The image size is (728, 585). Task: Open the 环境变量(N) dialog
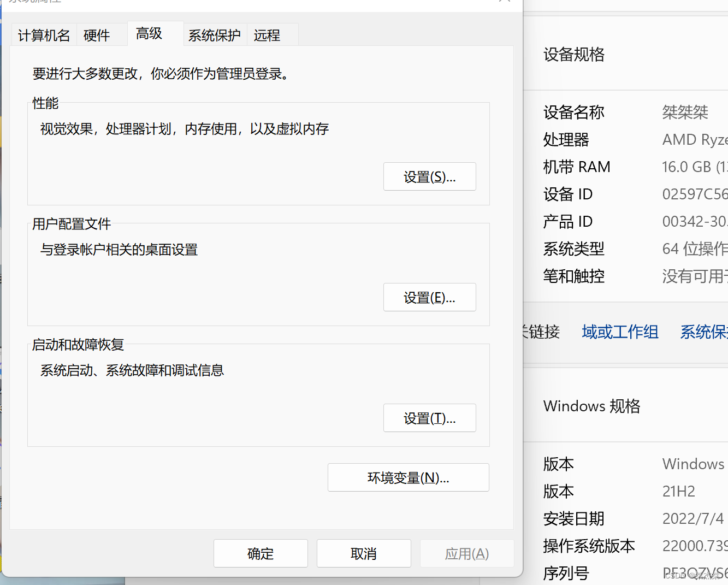coord(408,477)
